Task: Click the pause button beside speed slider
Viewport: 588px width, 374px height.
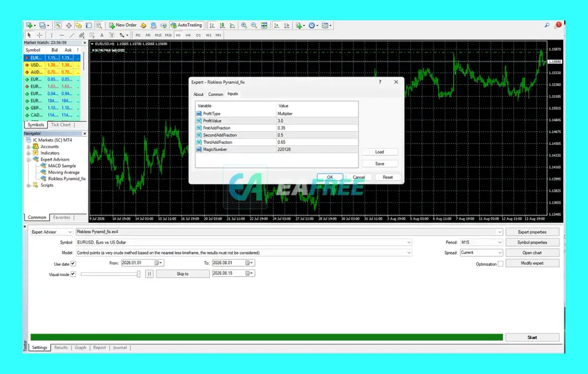Action: click(149, 274)
